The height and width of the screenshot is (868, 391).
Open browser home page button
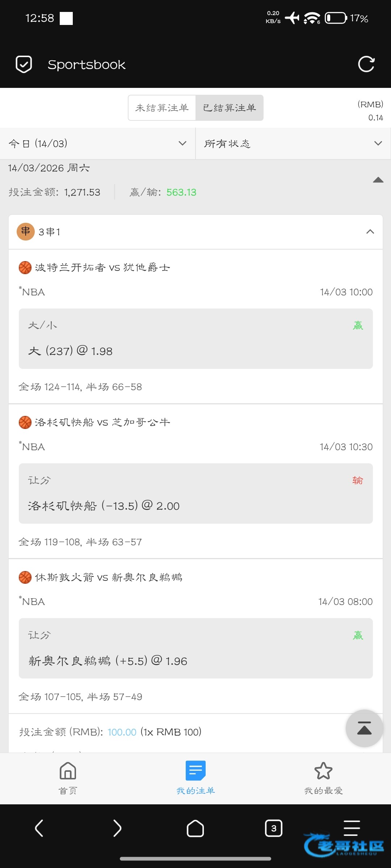195,828
